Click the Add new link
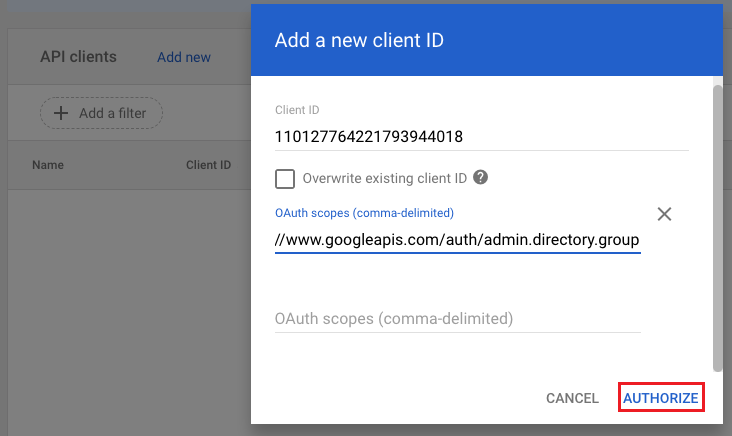The height and width of the screenshot is (436, 732). coord(184,57)
